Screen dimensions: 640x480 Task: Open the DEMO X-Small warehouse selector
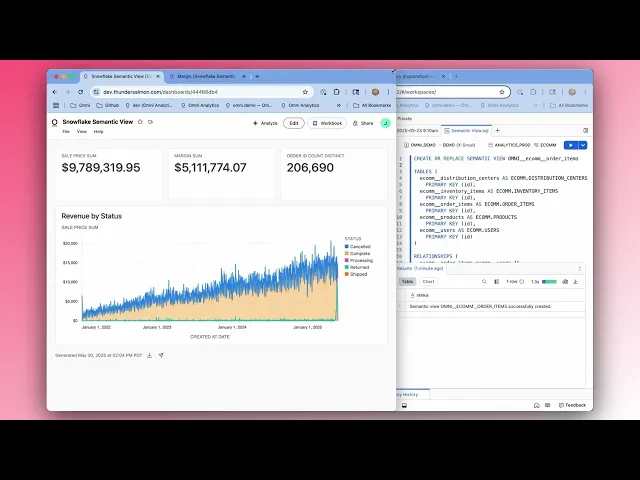459,145
